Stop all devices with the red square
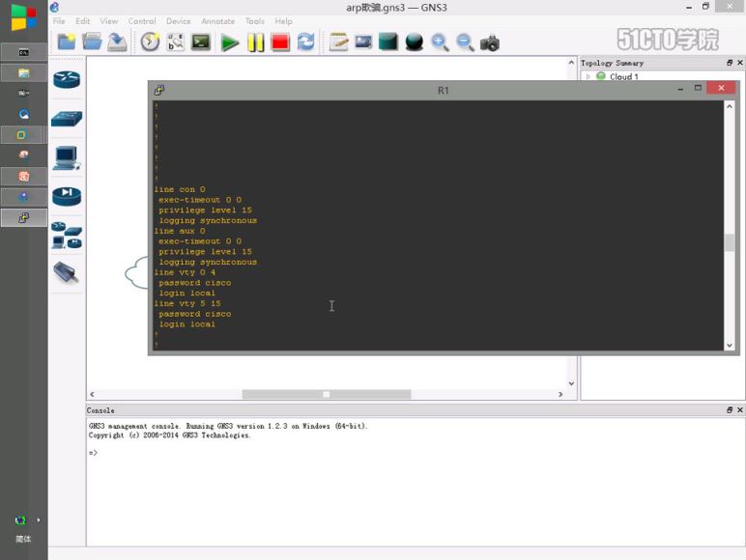The image size is (746, 560). (280, 42)
